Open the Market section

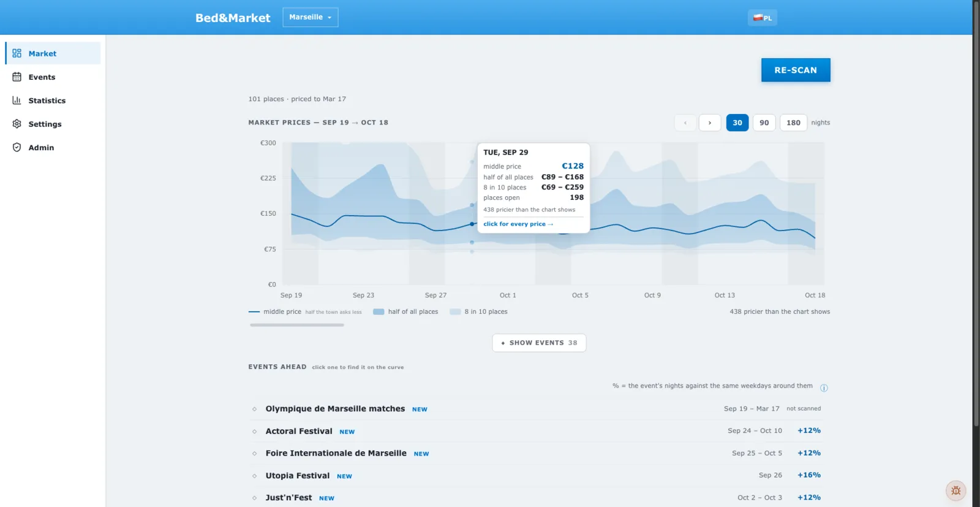coord(53,53)
